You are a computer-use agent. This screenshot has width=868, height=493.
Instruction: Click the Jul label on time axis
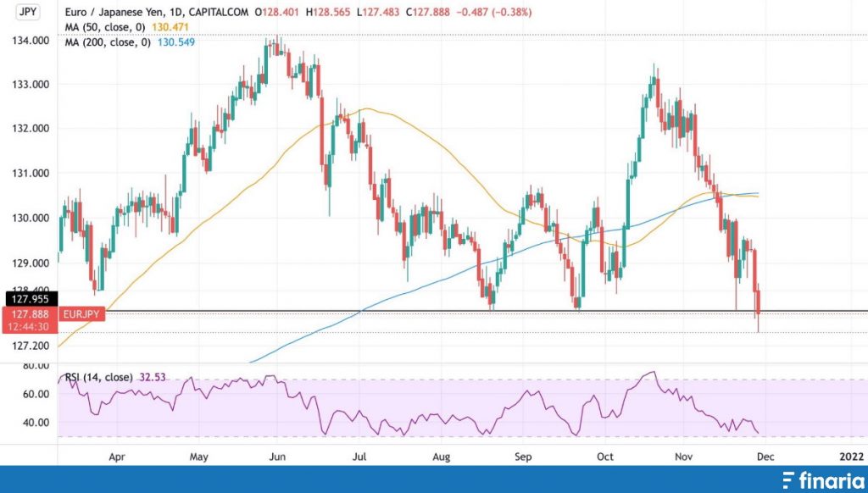(359, 457)
